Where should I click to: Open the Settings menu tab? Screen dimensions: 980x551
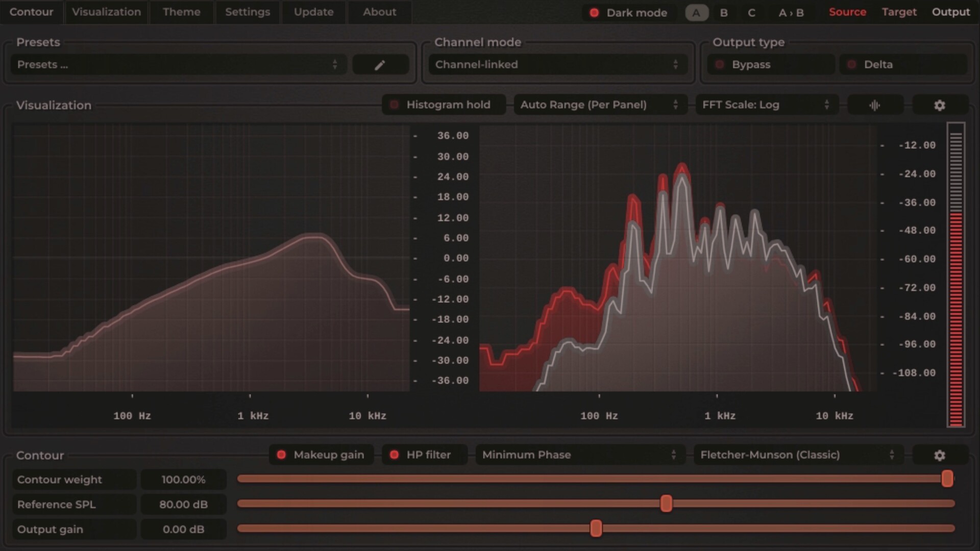pos(248,12)
